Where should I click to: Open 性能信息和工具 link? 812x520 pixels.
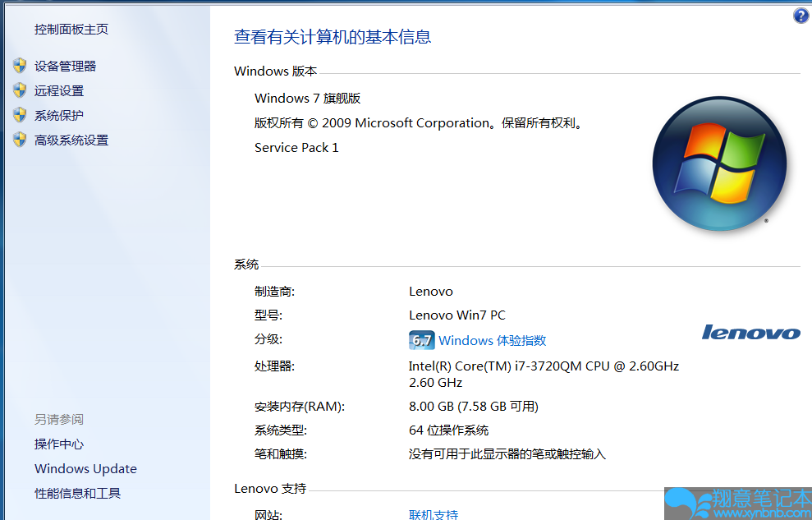[78, 494]
